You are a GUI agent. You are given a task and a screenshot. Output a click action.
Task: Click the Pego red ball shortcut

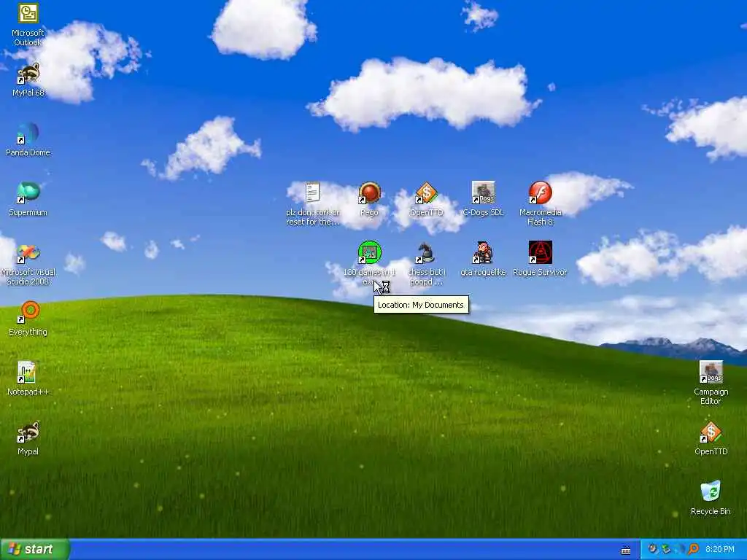pos(370,192)
